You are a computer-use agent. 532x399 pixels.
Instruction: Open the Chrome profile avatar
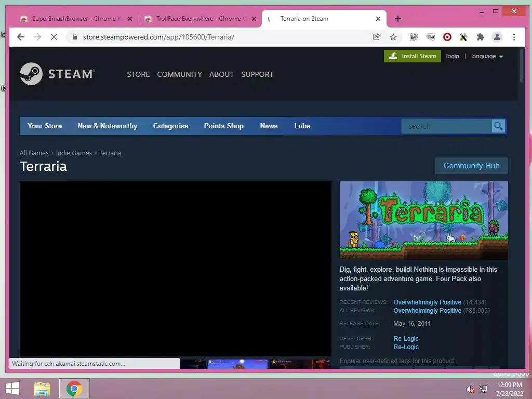click(497, 37)
